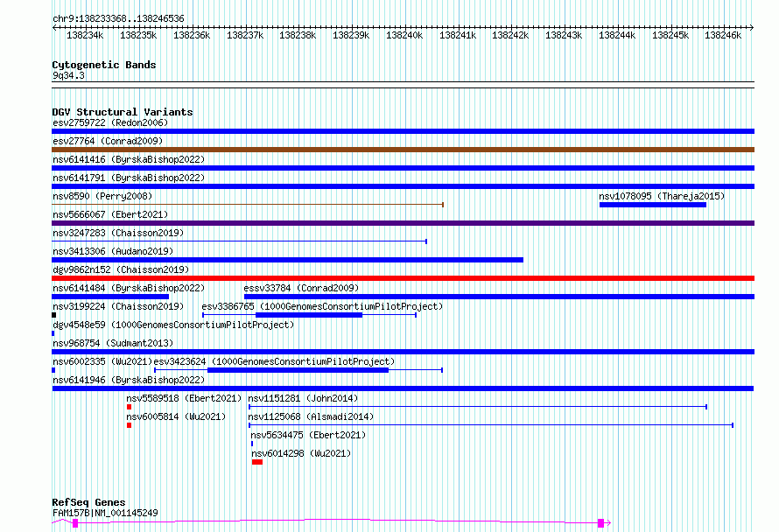The image size is (779, 532).
Task: Select the first magenta FAM157B exon box
Action: pyautogui.click(x=75, y=523)
